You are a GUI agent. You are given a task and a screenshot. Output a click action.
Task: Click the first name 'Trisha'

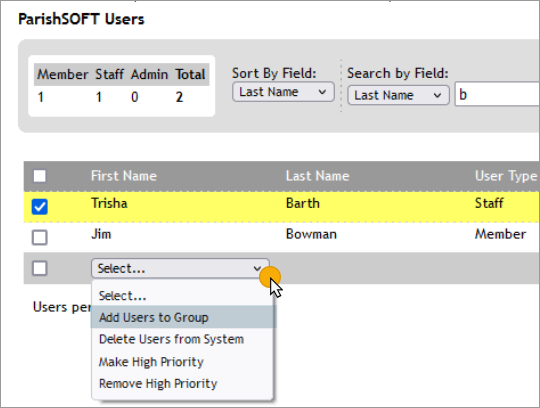coord(109,203)
